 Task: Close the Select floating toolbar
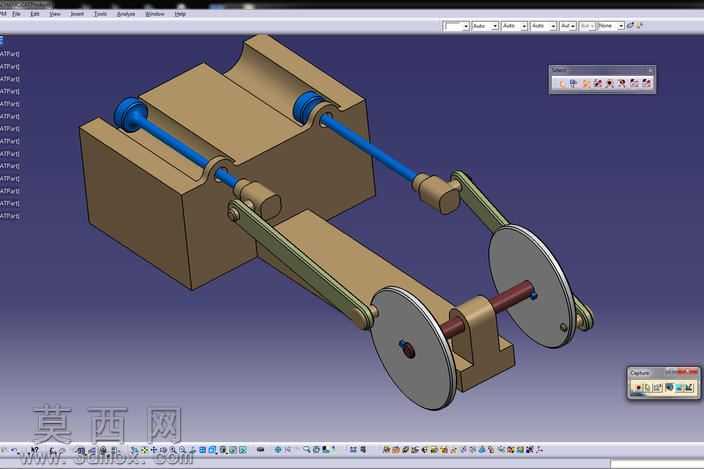pos(650,70)
